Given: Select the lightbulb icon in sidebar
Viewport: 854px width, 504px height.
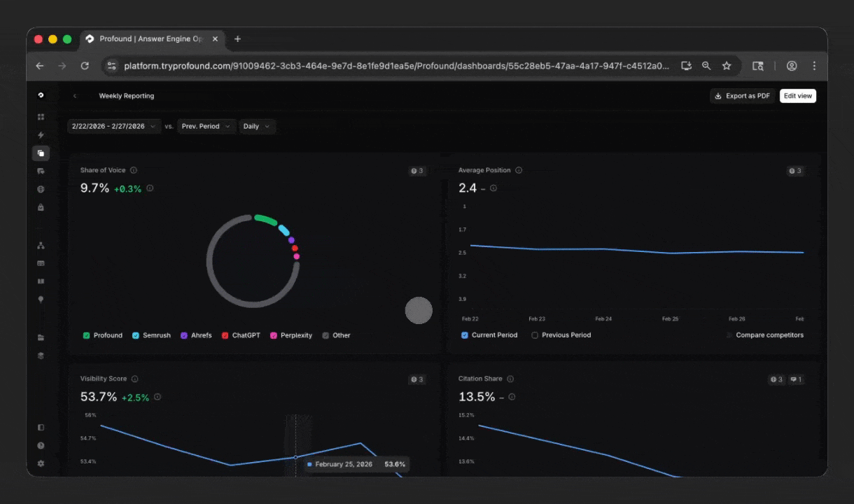Looking at the screenshot, I should [x=41, y=298].
